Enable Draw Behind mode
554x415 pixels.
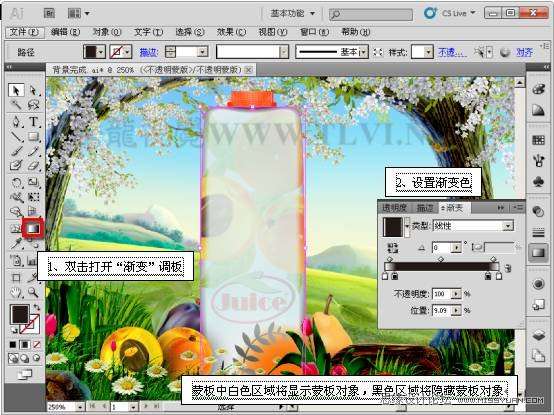pyautogui.click(x=25, y=358)
